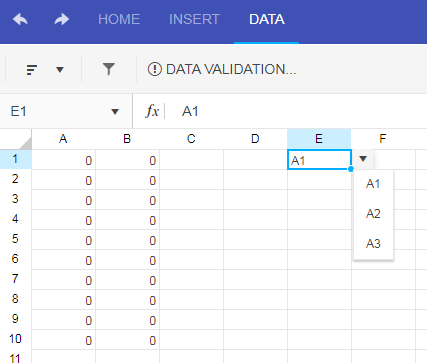
Task: Click the exclamation icon beside Data Validation
Action: (155, 69)
